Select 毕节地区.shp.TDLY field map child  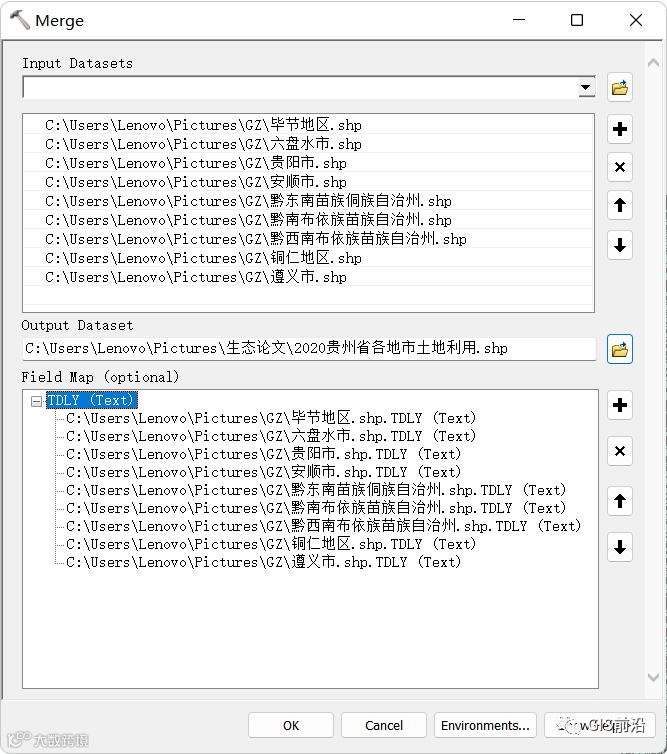pyautogui.click(x=271, y=418)
